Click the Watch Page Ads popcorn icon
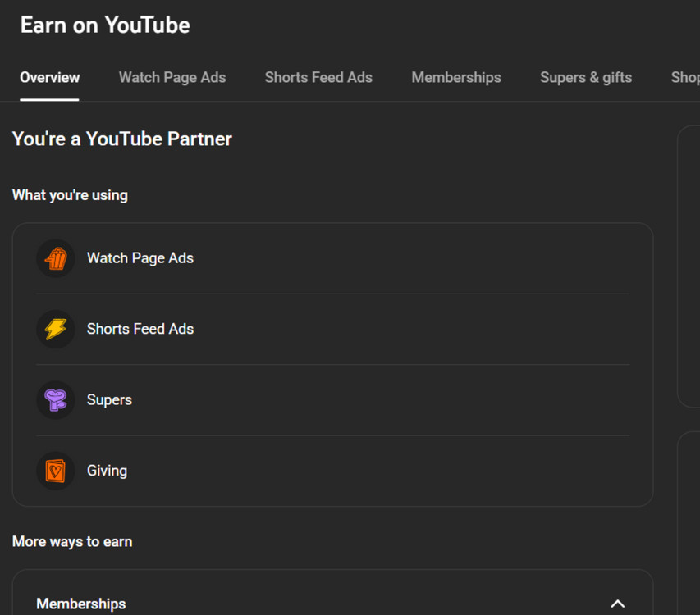Screen dimensions: 700x615 click(56, 258)
